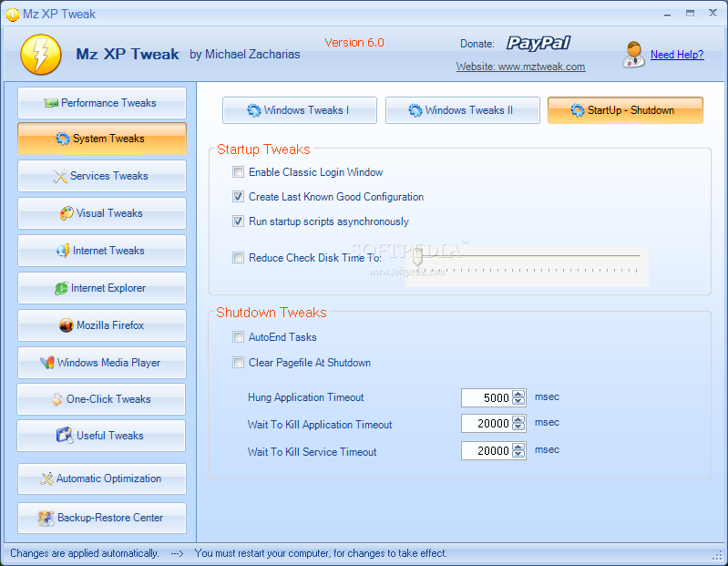Click the Internet Tweaks globe icon
Screen dimensions: 728x566
tap(63, 251)
